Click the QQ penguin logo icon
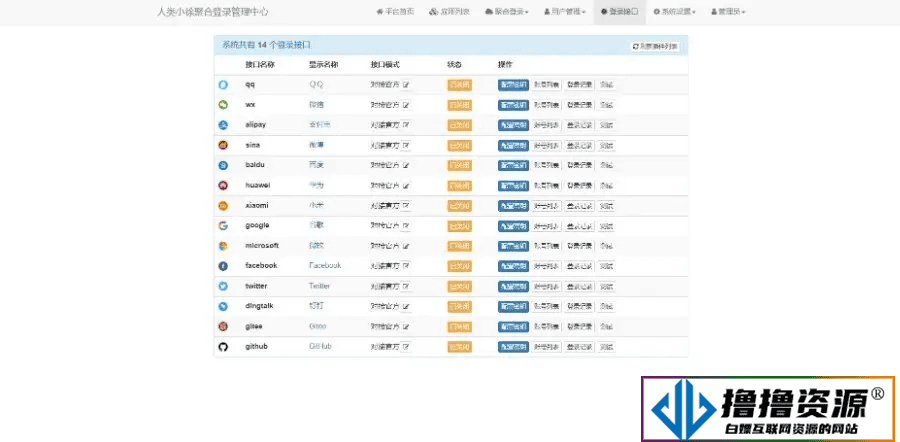This screenshot has width=900, height=442. 223,85
